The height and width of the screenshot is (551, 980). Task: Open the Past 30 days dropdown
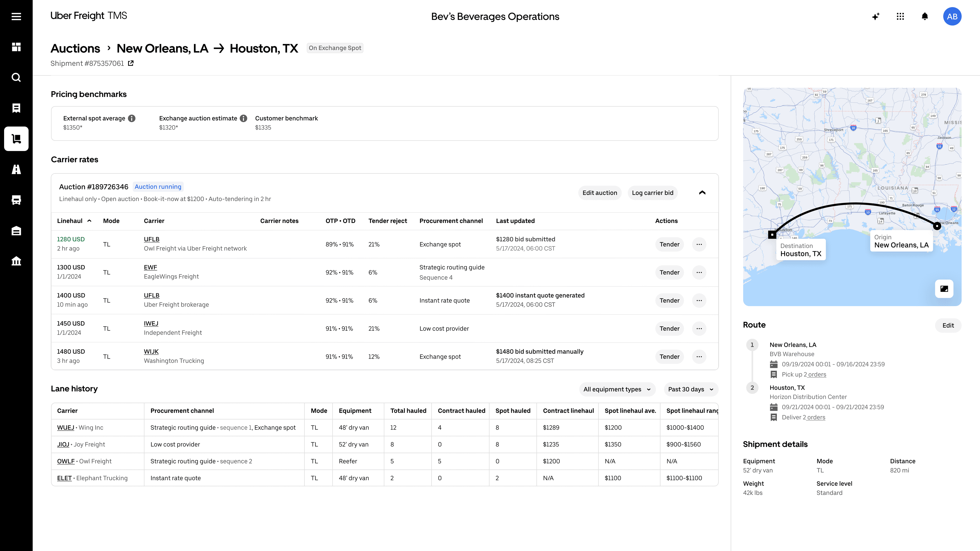[x=691, y=389]
